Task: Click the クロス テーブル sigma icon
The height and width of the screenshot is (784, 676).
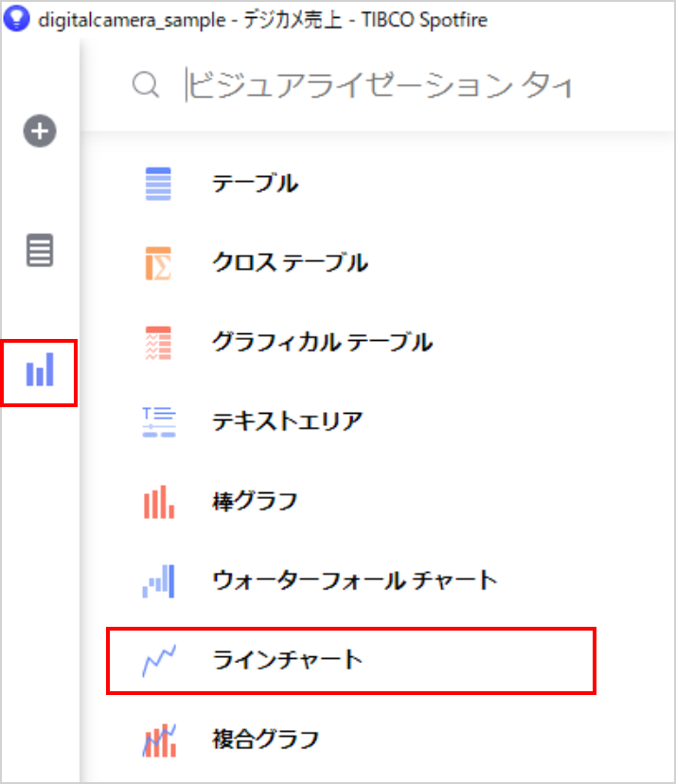Action: tap(158, 263)
